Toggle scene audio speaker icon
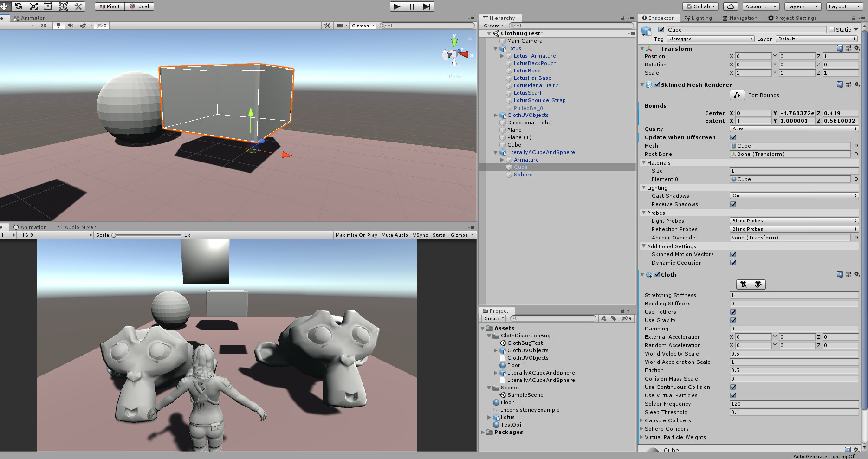This screenshot has width=868, height=459. pos(70,26)
